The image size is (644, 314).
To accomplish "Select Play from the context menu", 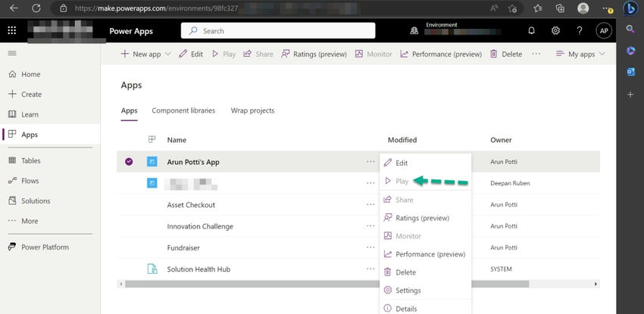I will click(402, 182).
